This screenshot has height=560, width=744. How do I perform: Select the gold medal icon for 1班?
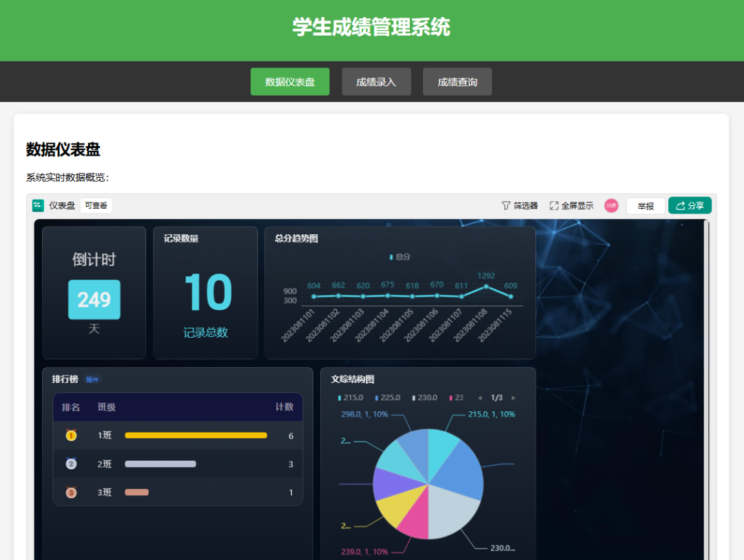(x=71, y=435)
